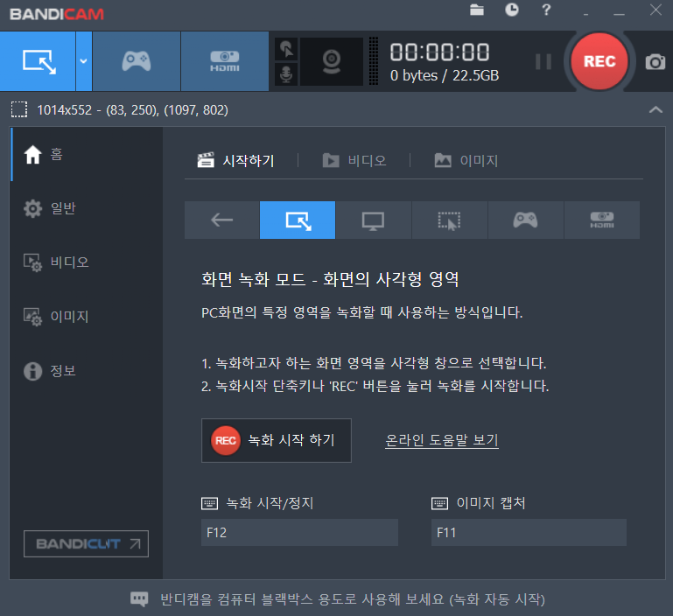Start recording with the big red REC button
This screenshot has height=616, width=673.
click(599, 61)
